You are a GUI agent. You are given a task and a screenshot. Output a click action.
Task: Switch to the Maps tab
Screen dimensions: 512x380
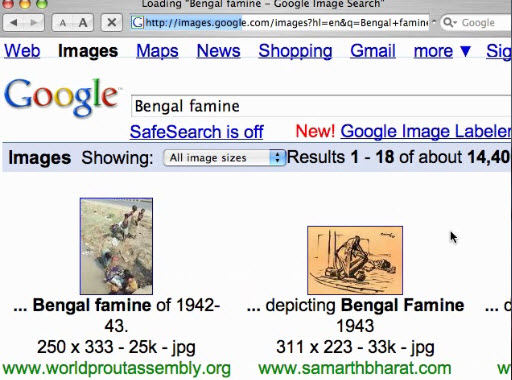click(x=157, y=51)
